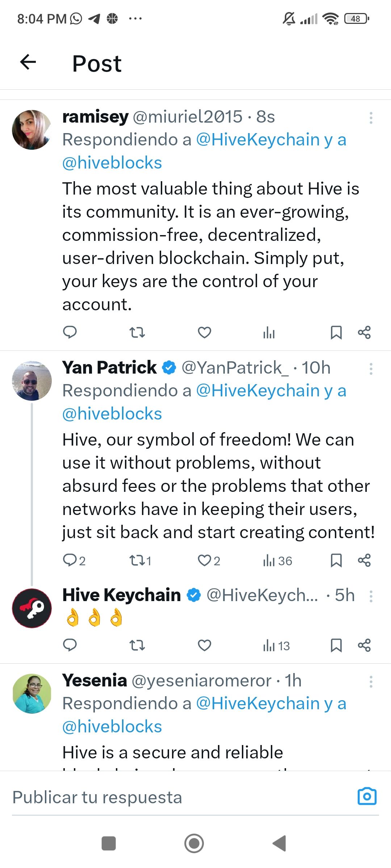Share Hive Keychain's emoji reply

tap(364, 645)
